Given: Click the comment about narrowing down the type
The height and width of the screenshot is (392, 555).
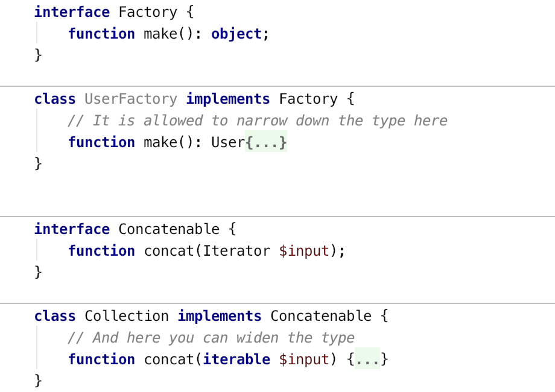Looking at the screenshot, I should tap(258, 121).
